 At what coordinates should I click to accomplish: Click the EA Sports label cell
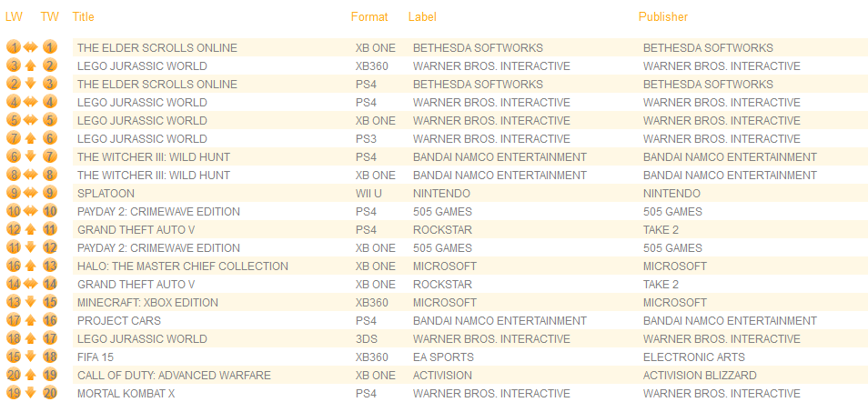[x=443, y=357]
